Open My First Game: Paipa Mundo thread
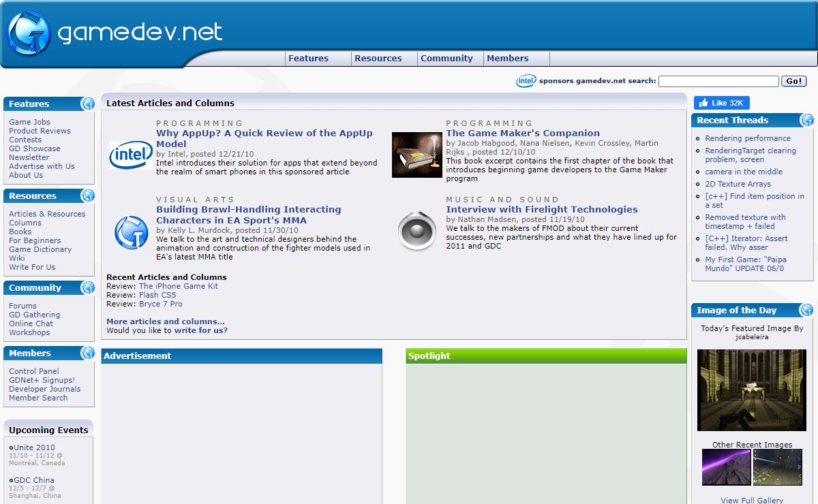This screenshot has width=818, height=504. tap(746, 264)
